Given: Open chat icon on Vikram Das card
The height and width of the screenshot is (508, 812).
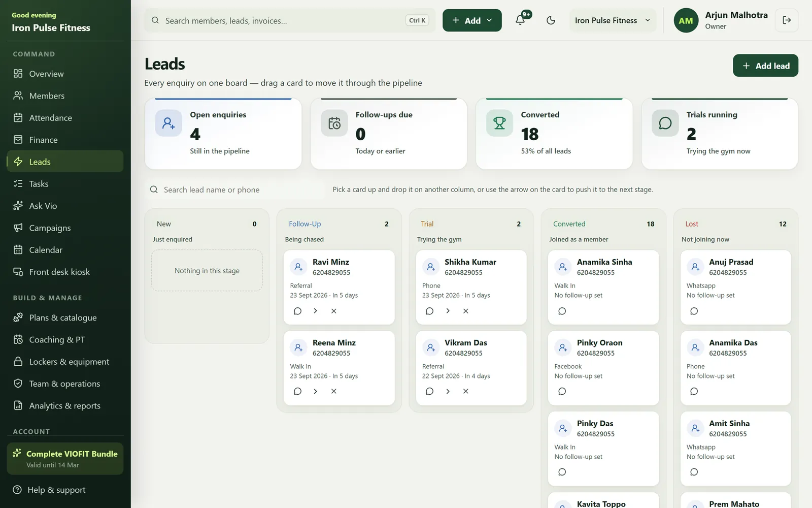Looking at the screenshot, I should click(x=429, y=391).
